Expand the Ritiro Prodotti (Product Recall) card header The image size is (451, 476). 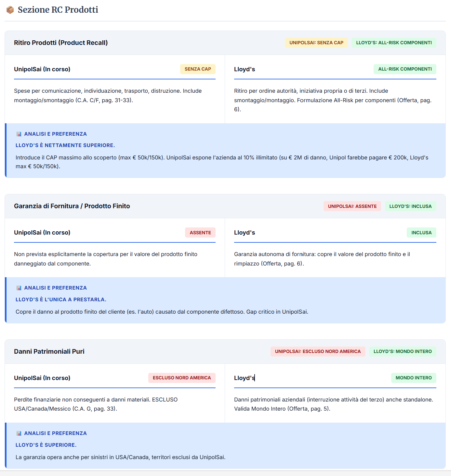(x=61, y=43)
